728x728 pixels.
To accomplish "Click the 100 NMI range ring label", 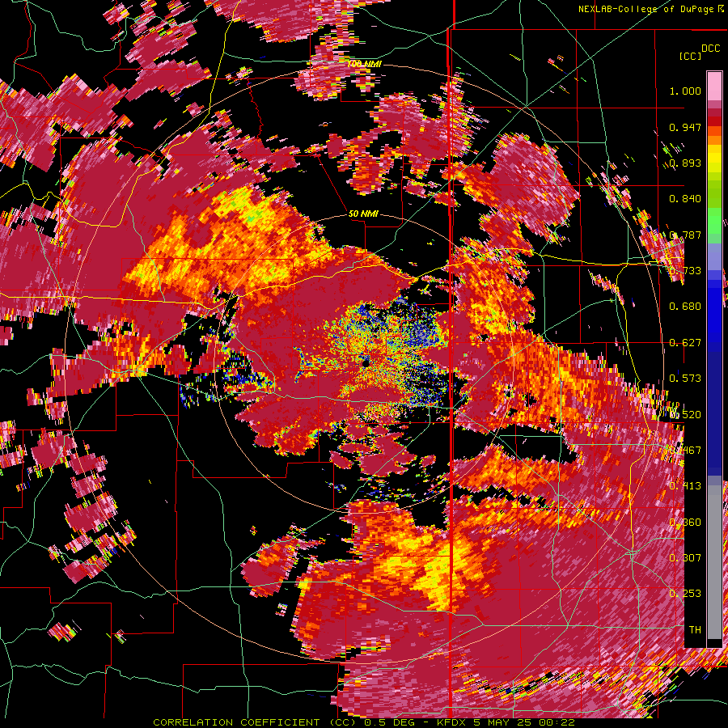I will 365,64.
